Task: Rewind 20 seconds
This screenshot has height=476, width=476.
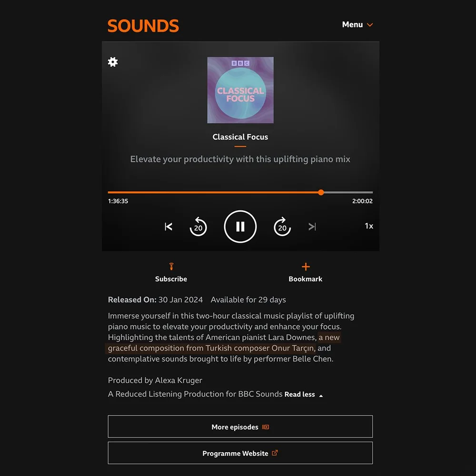Action: point(198,227)
